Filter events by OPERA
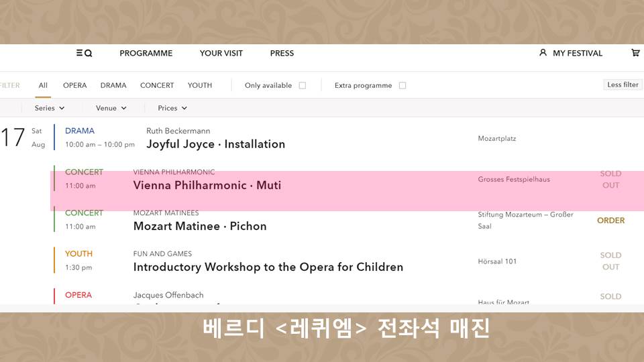This screenshot has height=362, width=644. coord(74,85)
